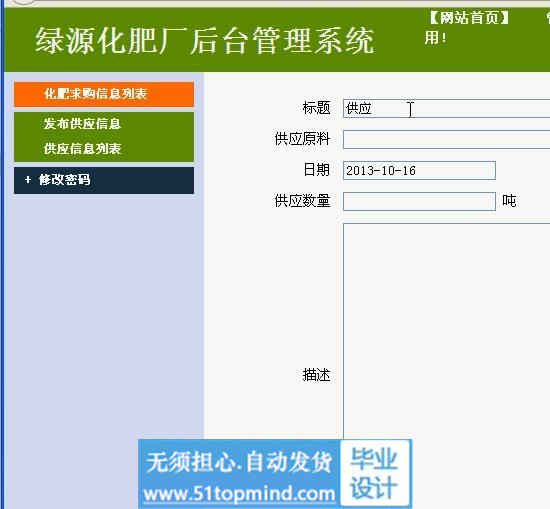Click the 修改密码 section title

pyautogui.click(x=65, y=180)
